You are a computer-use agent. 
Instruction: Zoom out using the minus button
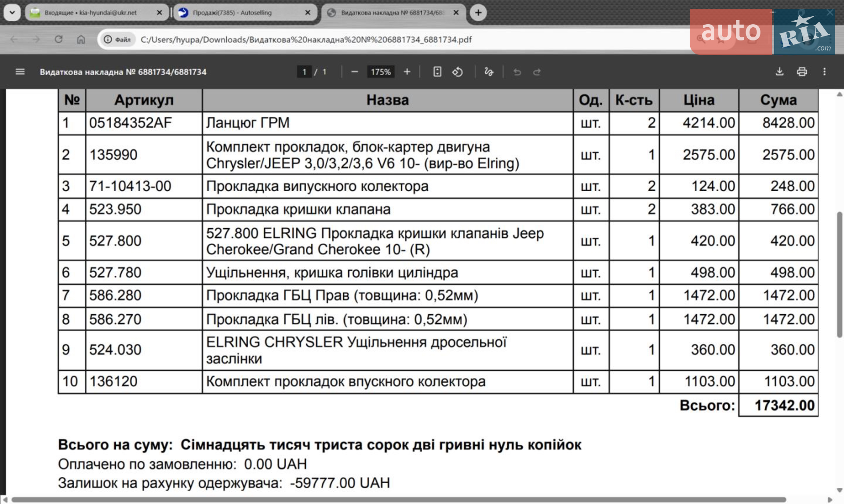[354, 72]
